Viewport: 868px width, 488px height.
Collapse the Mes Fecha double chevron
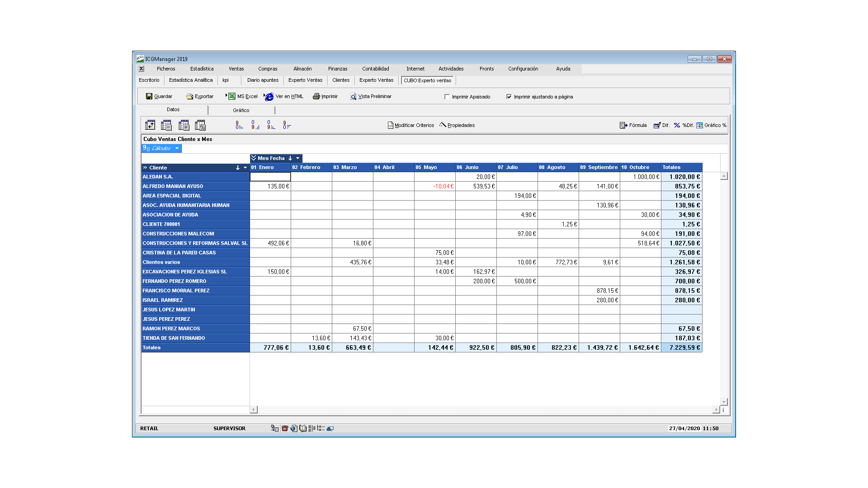[x=254, y=158]
